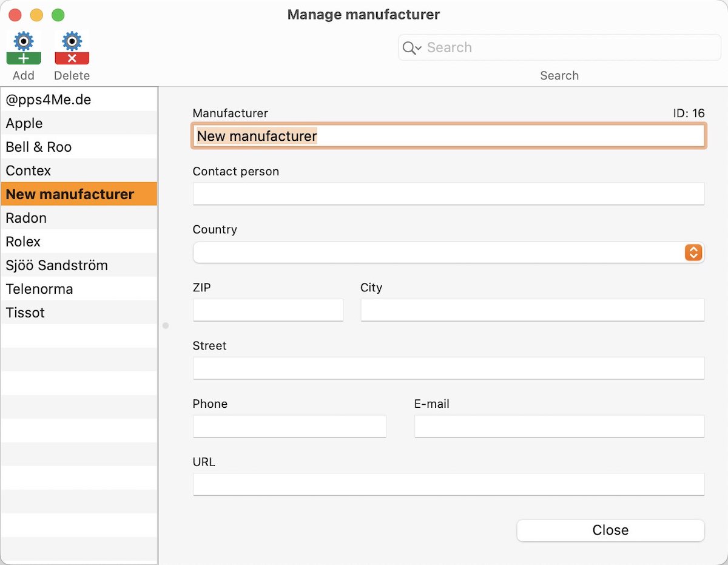Screen dimensions: 728x565
Task: Select Bell & Roo manufacturer row
Action: tap(79, 147)
